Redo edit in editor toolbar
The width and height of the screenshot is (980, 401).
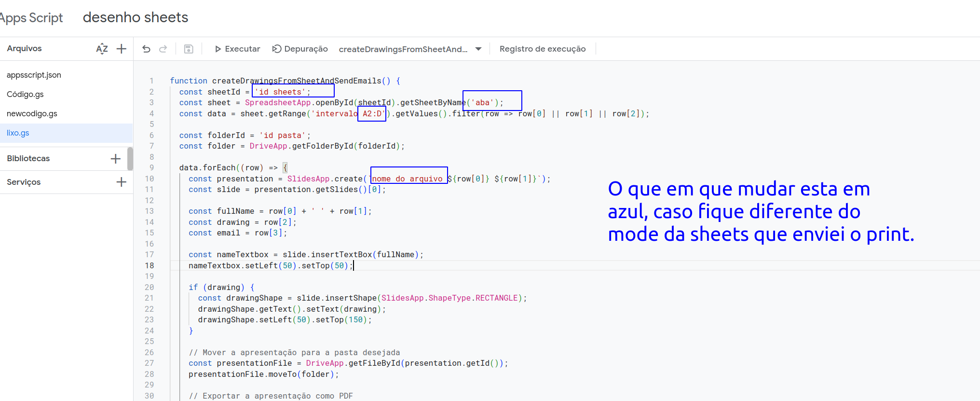[x=163, y=49]
